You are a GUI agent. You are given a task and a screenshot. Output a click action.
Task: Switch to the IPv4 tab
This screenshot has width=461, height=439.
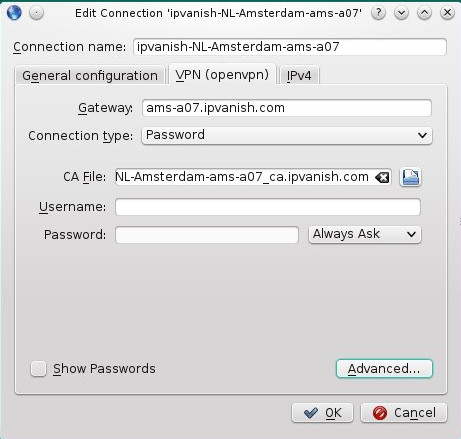(x=299, y=75)
